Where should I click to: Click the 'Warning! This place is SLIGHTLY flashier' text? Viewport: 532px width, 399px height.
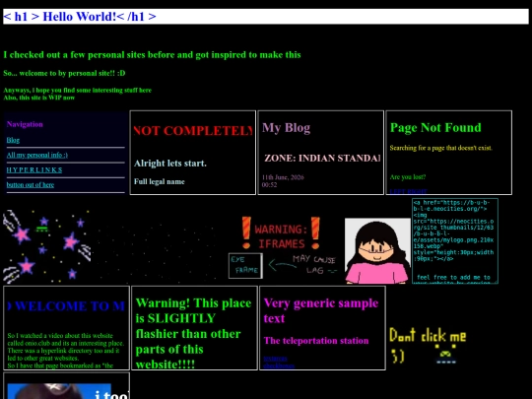[193, 334]
